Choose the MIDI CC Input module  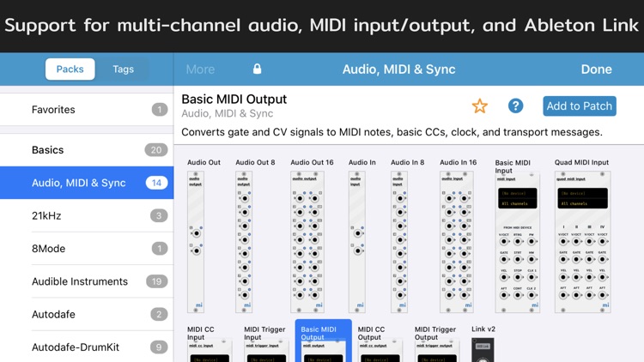point(210,345)
